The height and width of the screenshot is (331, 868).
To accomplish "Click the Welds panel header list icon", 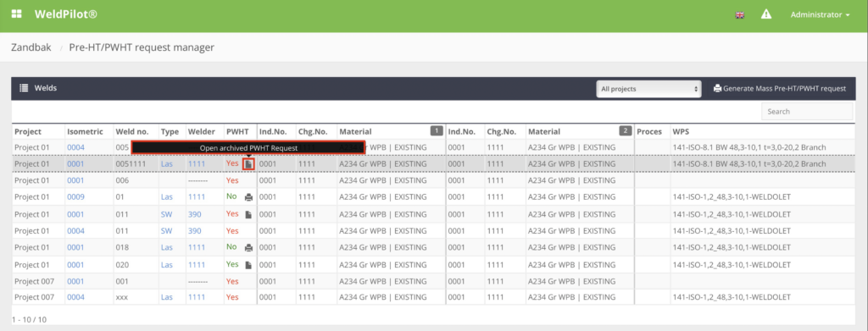I will pyautogui.click(x=24, y=88).
